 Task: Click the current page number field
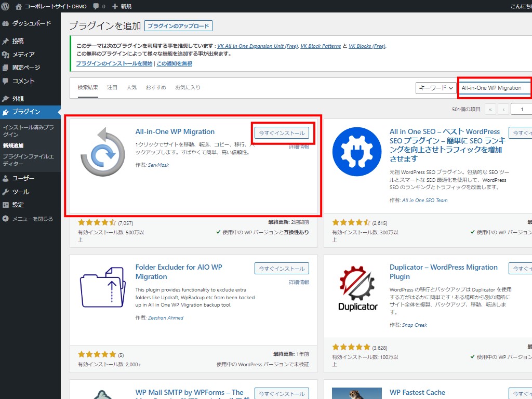tap(521, 109)
